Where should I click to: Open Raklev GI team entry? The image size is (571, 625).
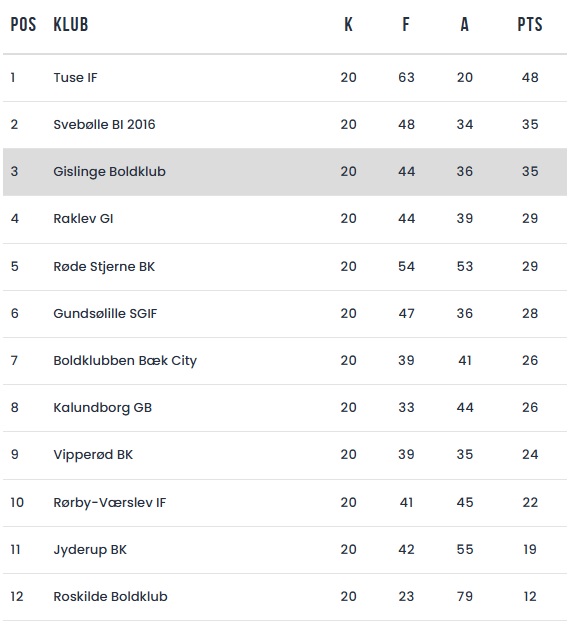click(x=83, y=218)
